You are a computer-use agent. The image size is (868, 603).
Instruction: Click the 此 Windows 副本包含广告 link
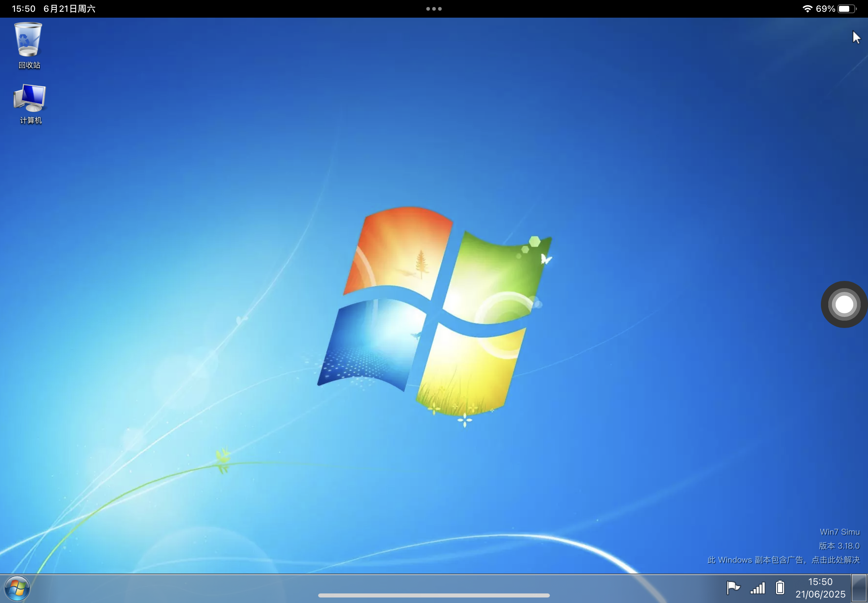(783, 560)
